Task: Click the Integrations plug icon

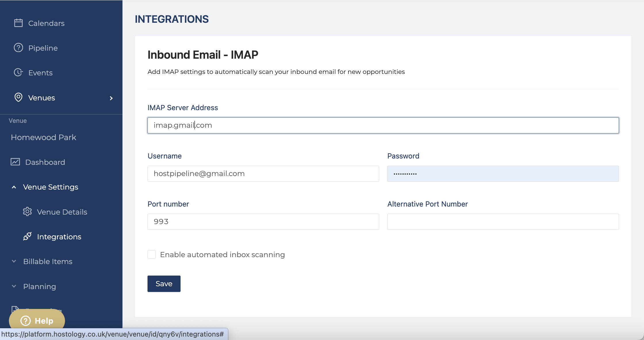Action: [27, 236]
